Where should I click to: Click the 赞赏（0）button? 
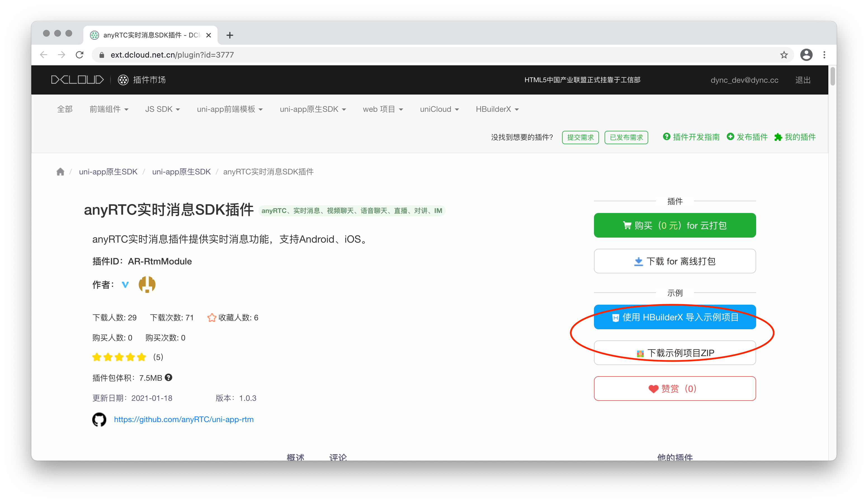675,388
